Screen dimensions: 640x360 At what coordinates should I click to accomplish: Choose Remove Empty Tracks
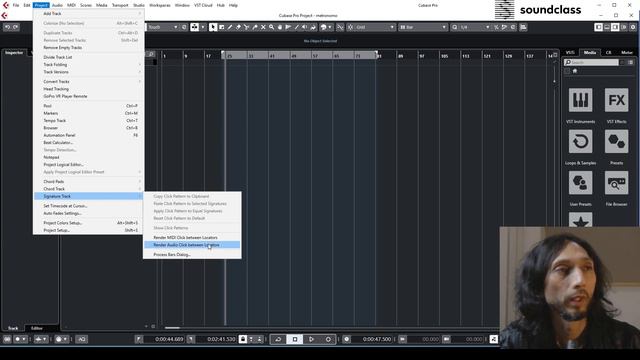89,48
